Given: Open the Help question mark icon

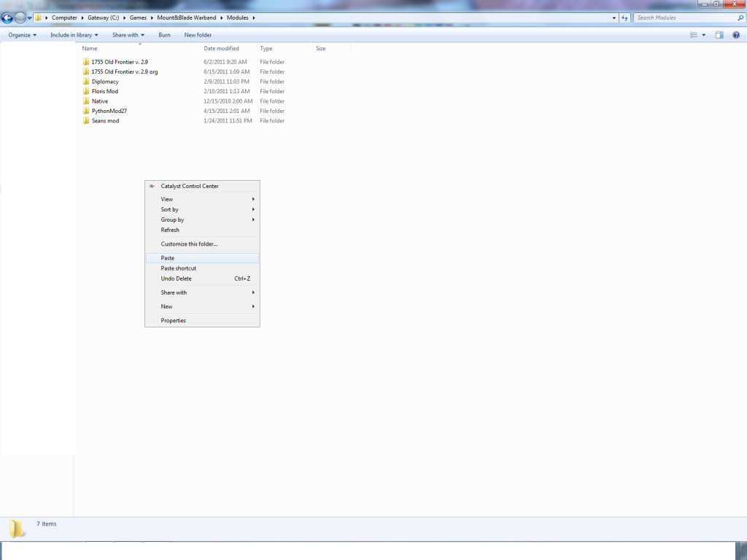Looking at the screenshot, I should coord(735,35).
